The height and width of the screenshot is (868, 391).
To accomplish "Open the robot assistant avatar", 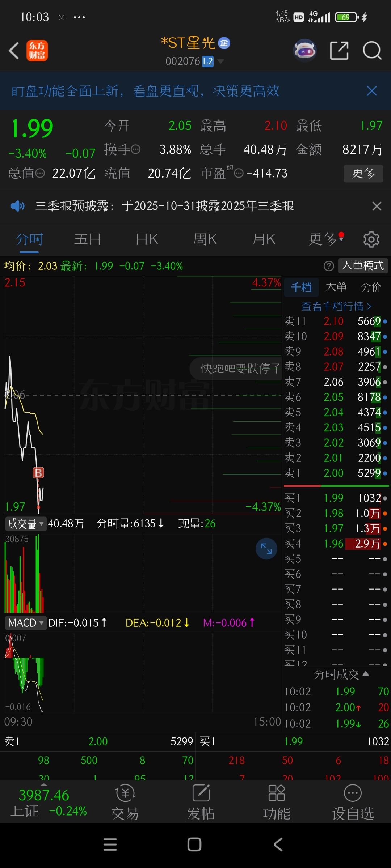I will [305, 50].
